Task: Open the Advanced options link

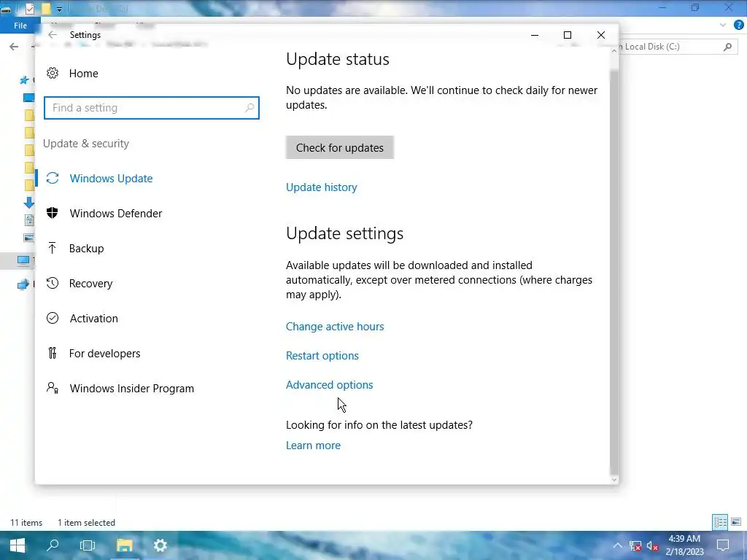Action: pyautogui.click(x=330, y=385)
